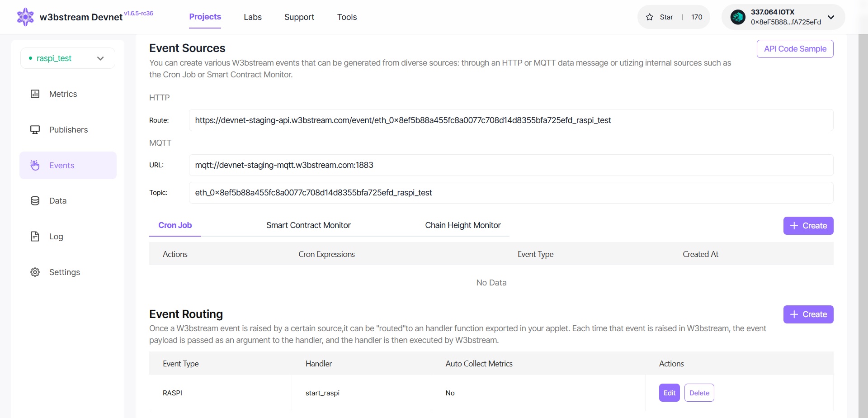Go to Data in sidebar
868x418 pixels.
click(x=68, y=201)
